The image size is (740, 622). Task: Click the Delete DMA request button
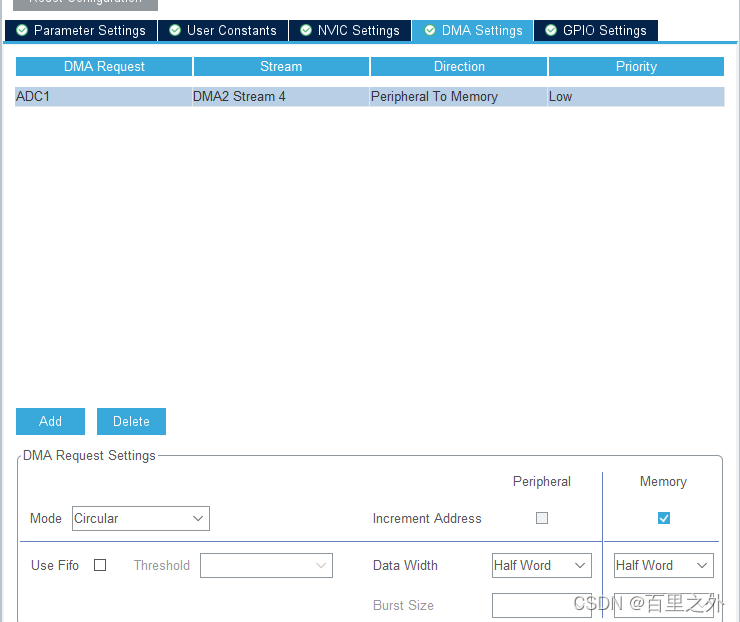tap(131, 421)
